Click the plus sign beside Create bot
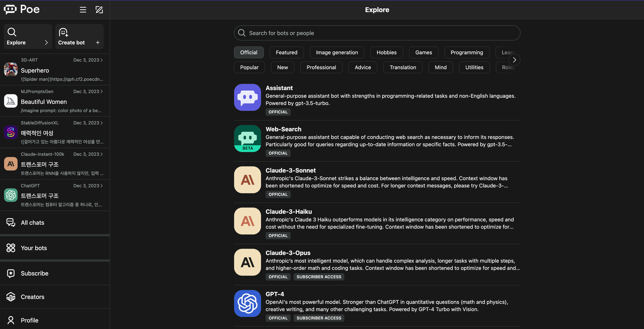Image resolution: width=644 pixels, height=329 pixels. 98,42
